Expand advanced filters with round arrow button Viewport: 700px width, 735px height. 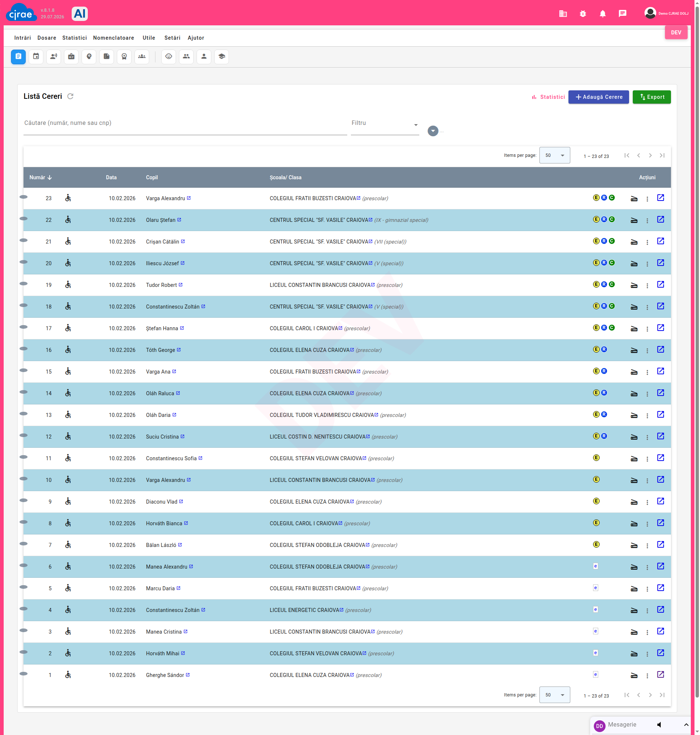(433, 131)
